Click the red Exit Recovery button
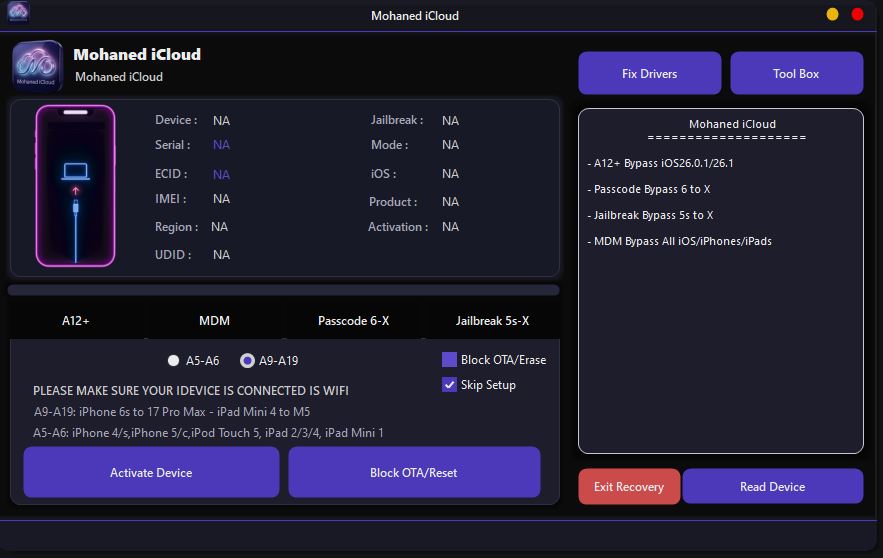The width and height of the screenshot is (883, 558). click(629, 486)
